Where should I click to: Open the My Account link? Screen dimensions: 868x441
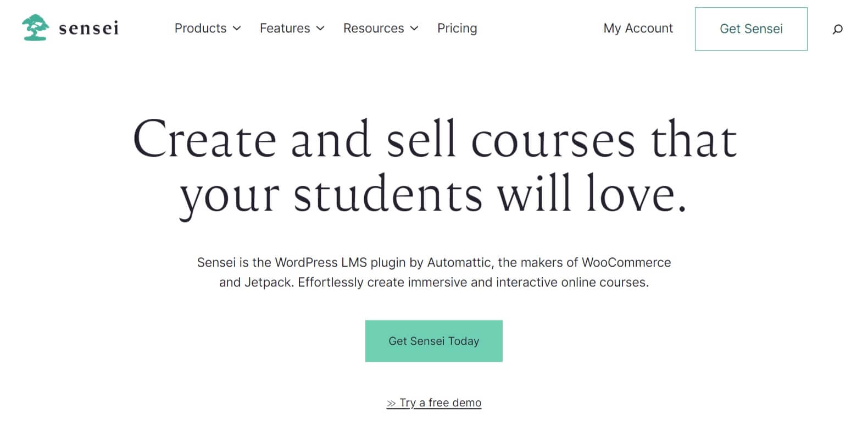[638, 29]
